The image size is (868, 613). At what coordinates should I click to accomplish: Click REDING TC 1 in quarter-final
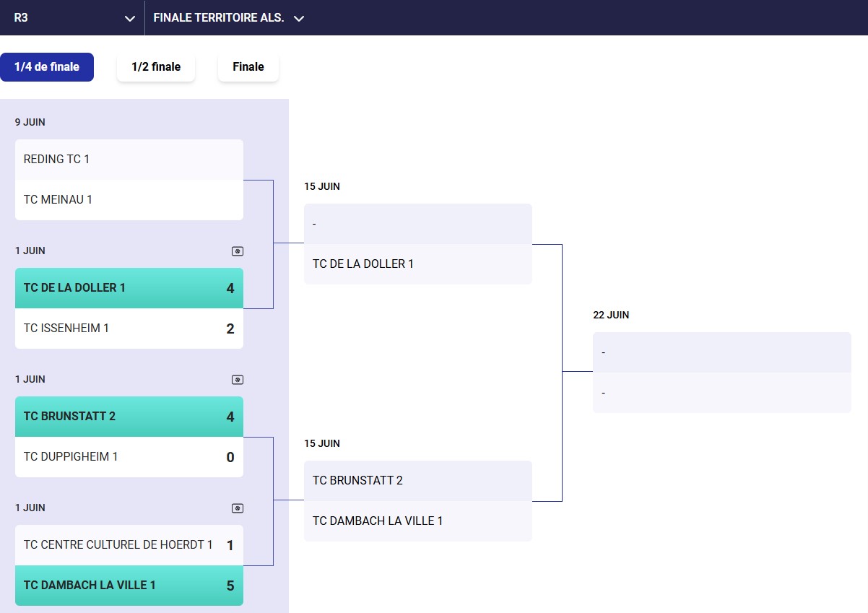point(129,160)
